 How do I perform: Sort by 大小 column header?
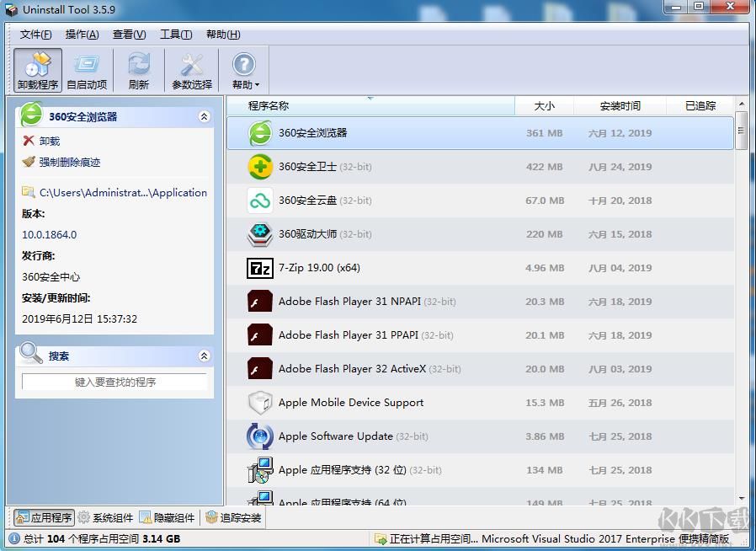tap(544, 105)
